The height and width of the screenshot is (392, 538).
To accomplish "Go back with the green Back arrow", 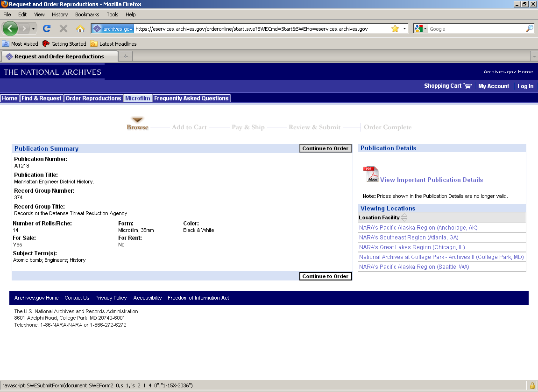I will tap(10, 28).
